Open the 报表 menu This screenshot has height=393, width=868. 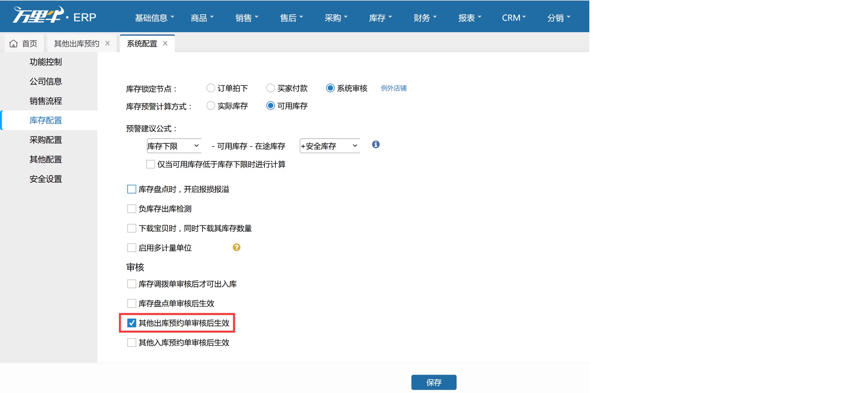click(470, 18)
